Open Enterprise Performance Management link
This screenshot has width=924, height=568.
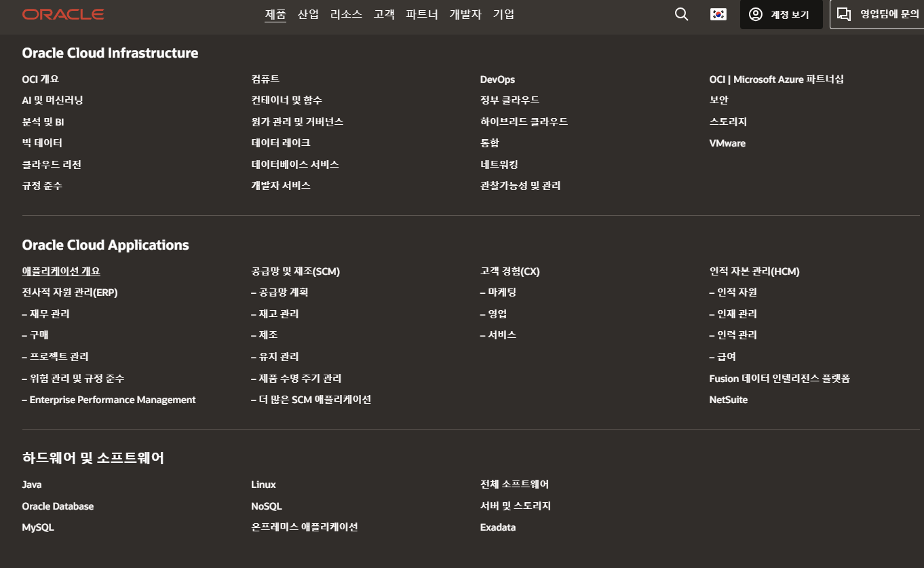(109, 400)
